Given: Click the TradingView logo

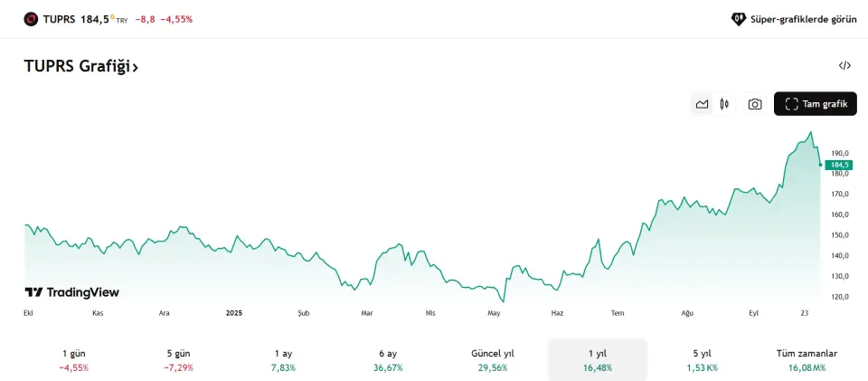Looking at the screenshot, I should click(71, 292).
